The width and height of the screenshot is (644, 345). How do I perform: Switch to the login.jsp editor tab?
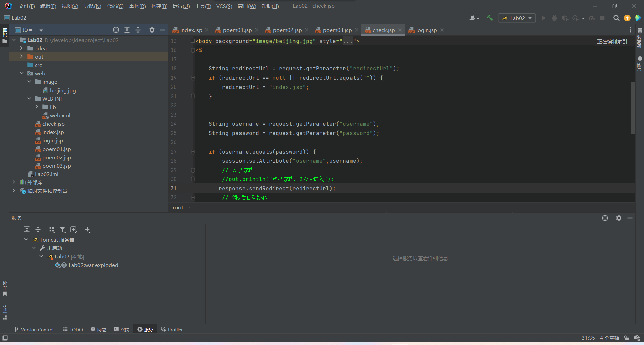point(426,30)
